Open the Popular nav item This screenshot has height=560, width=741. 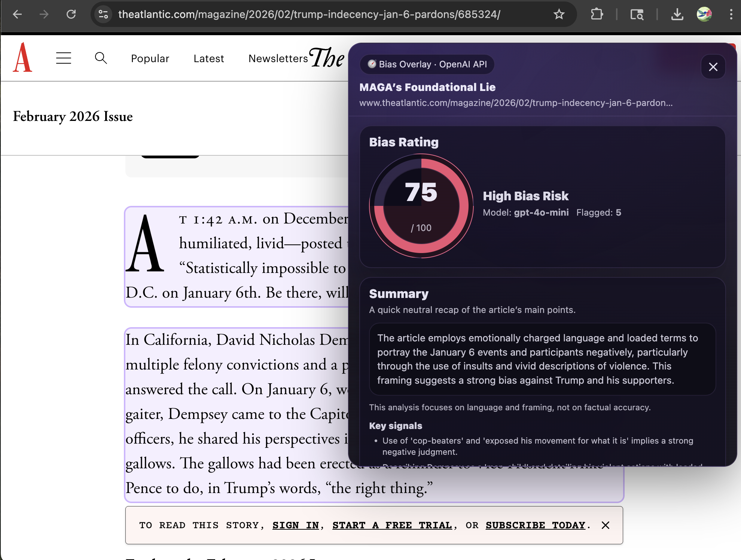click(150, 58)
